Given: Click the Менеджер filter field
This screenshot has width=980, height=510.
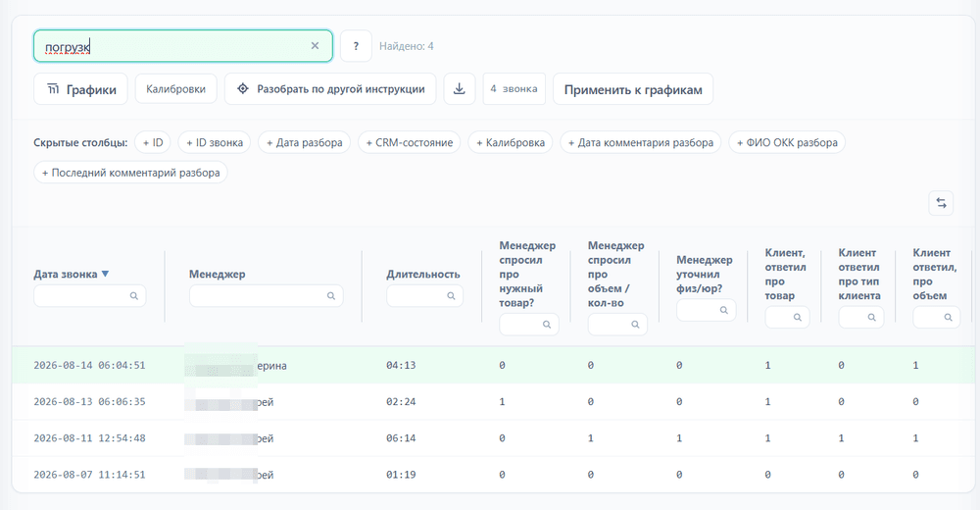Looking at the screenshot, I should click(267, 295).
